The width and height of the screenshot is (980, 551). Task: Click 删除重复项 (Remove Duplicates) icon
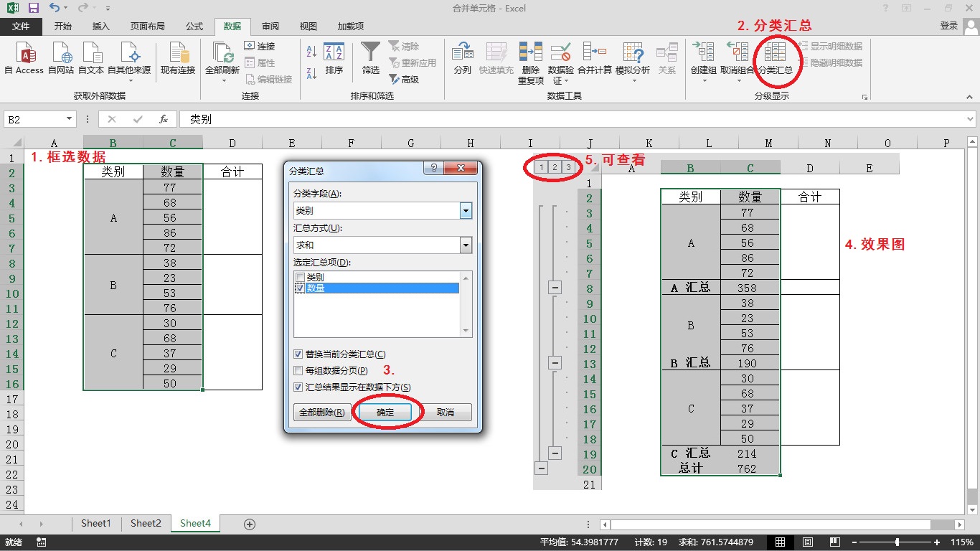(x=531, y=63)
